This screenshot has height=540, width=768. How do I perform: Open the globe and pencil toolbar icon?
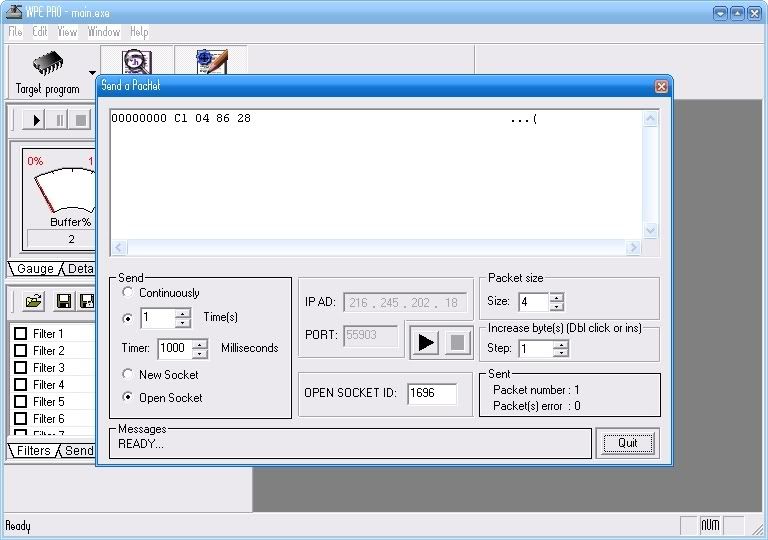(x=212, y=62)
